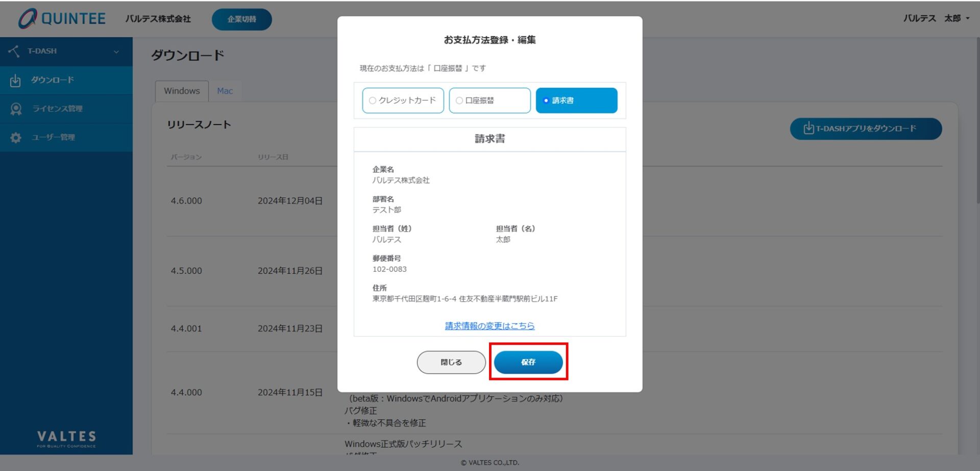980x471 pixels.
Task: Open the 請求情報の変更はこちら link
Action: (x=489, y=326)
